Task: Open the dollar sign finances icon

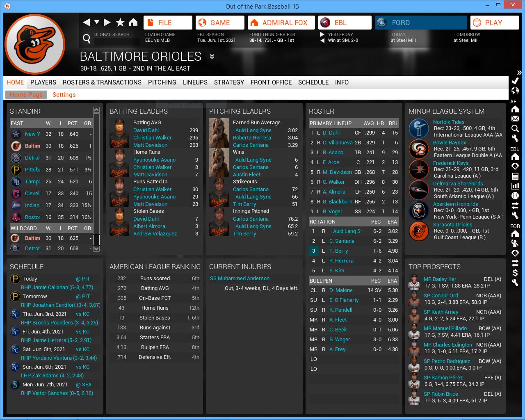Action: 515,272
